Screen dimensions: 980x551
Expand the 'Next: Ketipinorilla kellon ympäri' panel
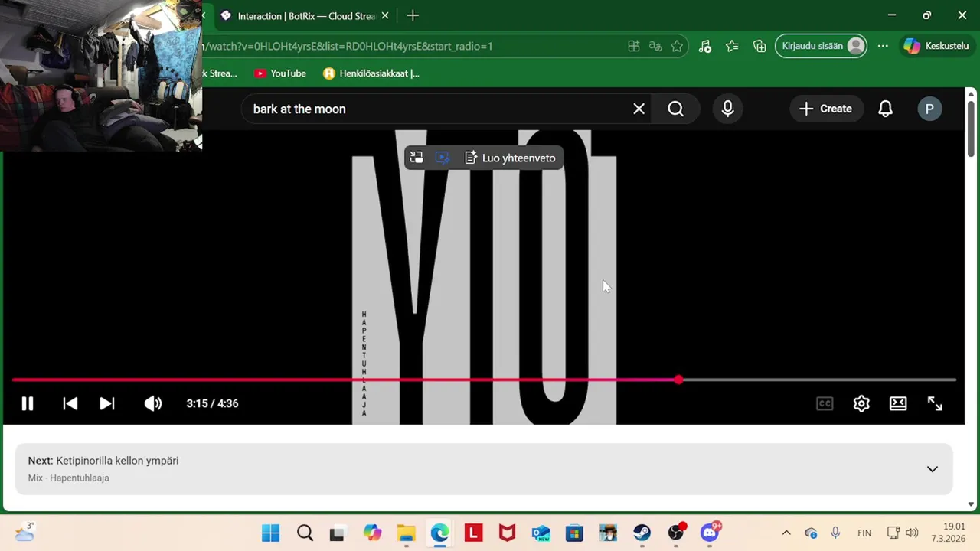point(933,469)
